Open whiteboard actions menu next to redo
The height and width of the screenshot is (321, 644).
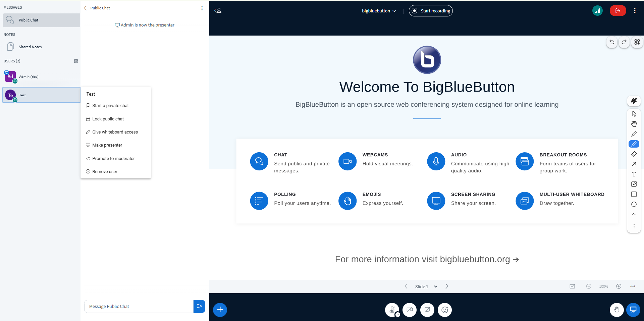pyautogui.click(x=637, y=42)
